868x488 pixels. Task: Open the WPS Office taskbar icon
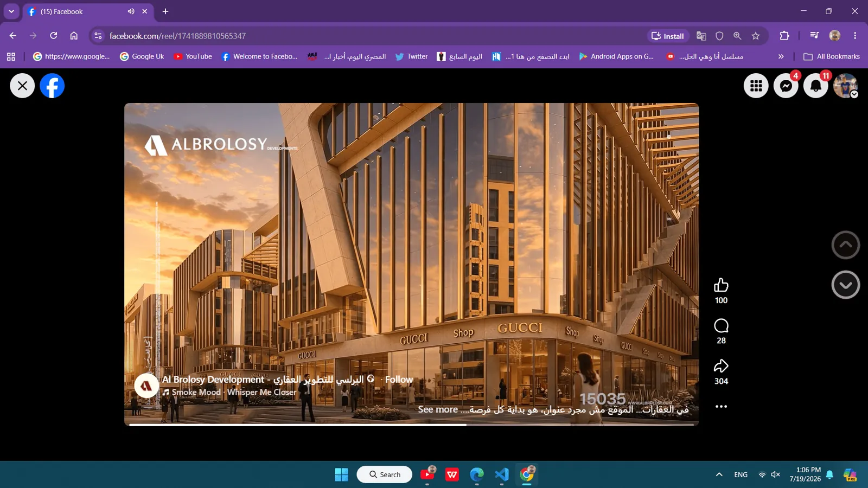pyautogui.click(x=452, y=474)
